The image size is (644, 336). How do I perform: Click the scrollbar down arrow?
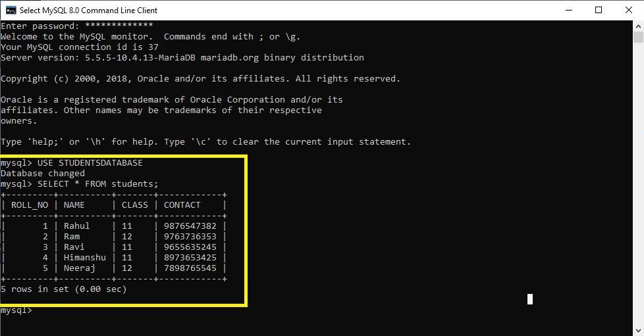pos(638,330)
